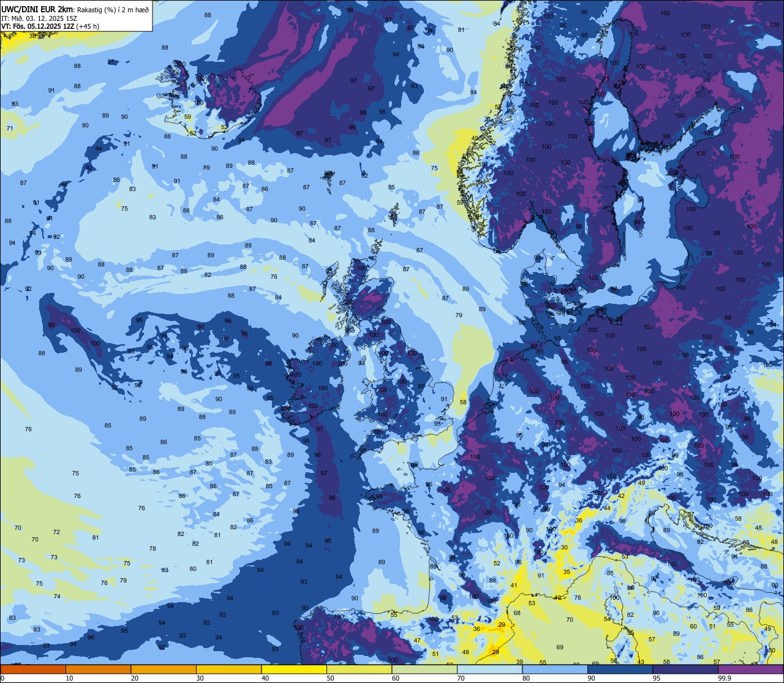Click the map value "68"
Viewport: 784px width, 683px height.
click(x=517, y=613)
